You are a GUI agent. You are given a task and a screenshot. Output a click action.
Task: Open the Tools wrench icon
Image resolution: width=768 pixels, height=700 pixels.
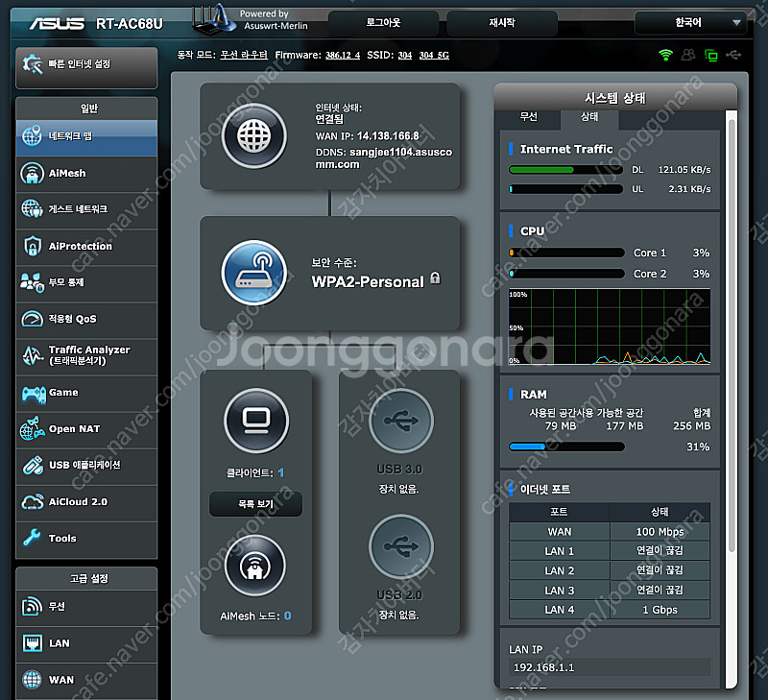coord(32,538)
